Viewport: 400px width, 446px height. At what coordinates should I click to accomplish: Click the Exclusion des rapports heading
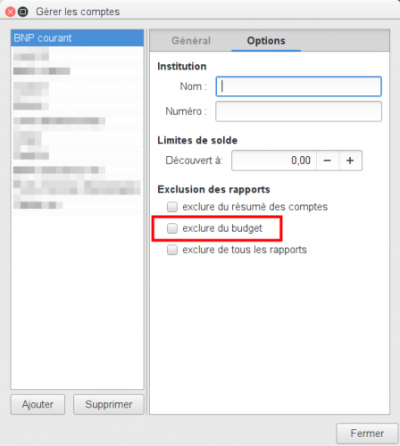pos(214,189)
